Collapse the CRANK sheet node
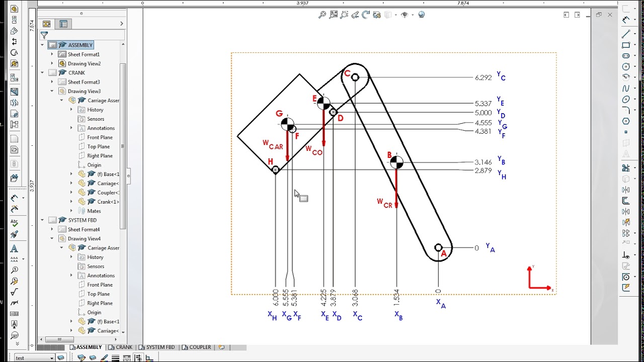 tap(42, 73)
